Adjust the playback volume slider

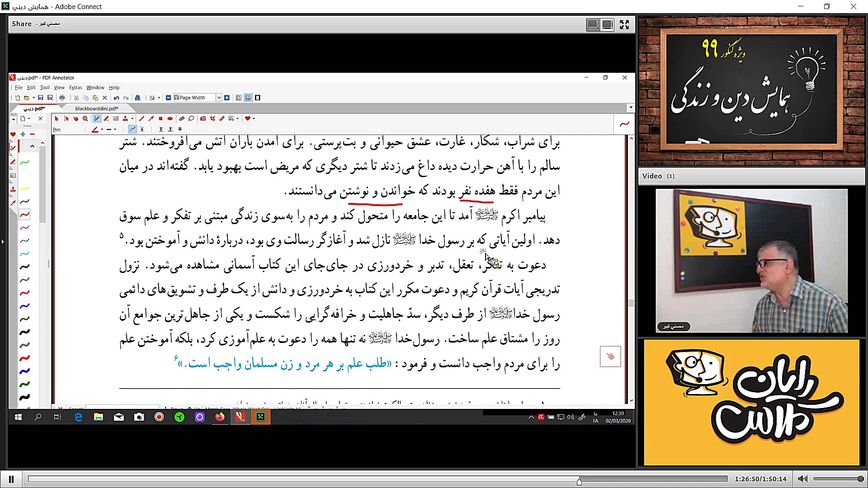[838, 479]
